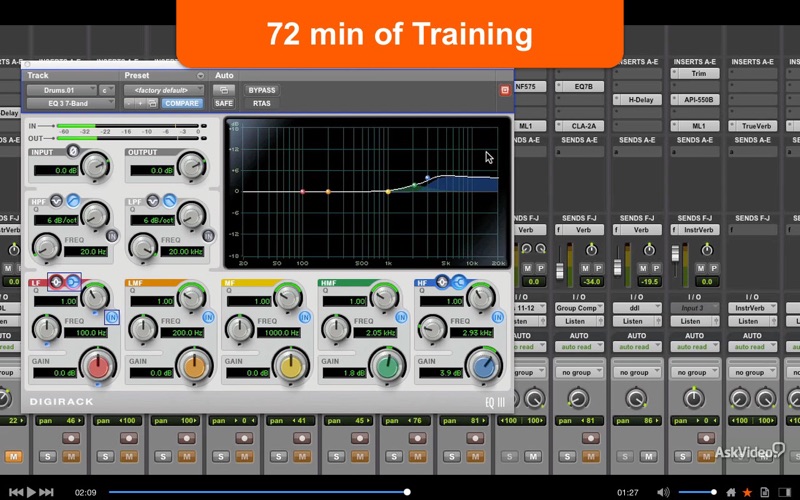Select the HPF notch filter type icon
This screenshot has height=500, width=800.
point(57,201)
